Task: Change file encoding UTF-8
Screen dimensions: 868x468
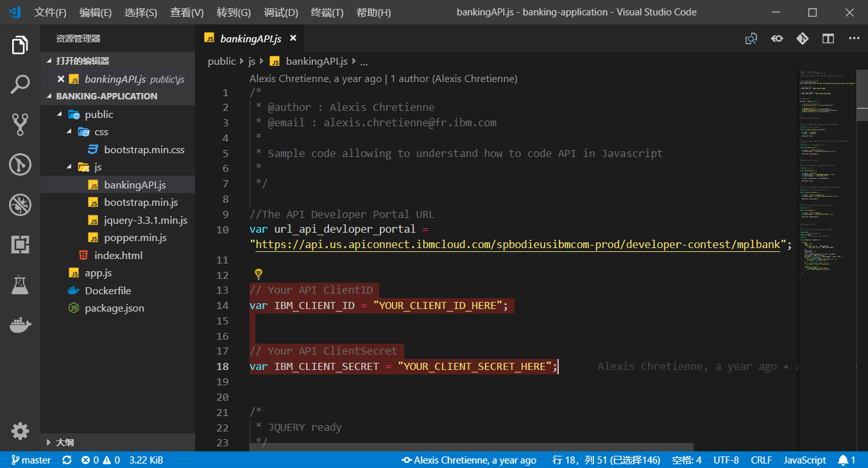Action: pyautogui.click(x=726, y=460)
